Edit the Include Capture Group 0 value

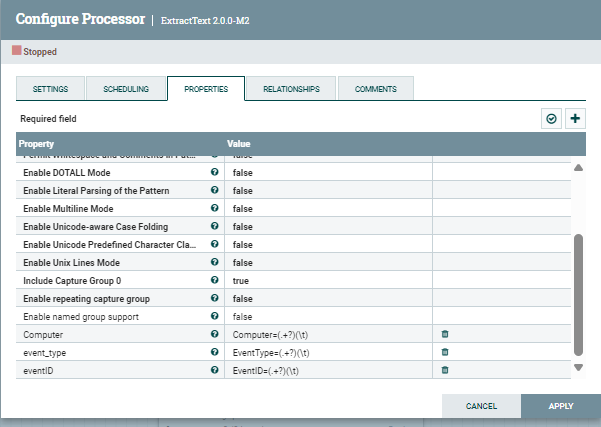(328, 280)
